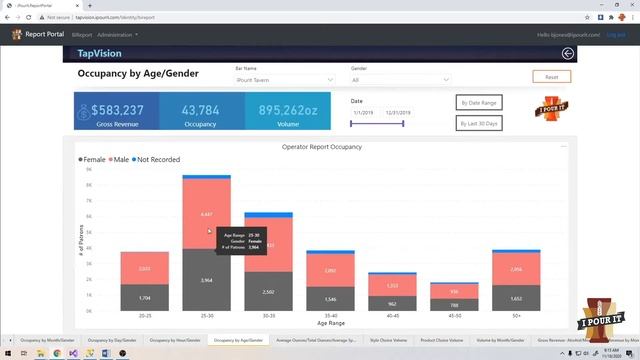Click the Report Portal logo icon
The image size is (640, 360).
point(16,34)
